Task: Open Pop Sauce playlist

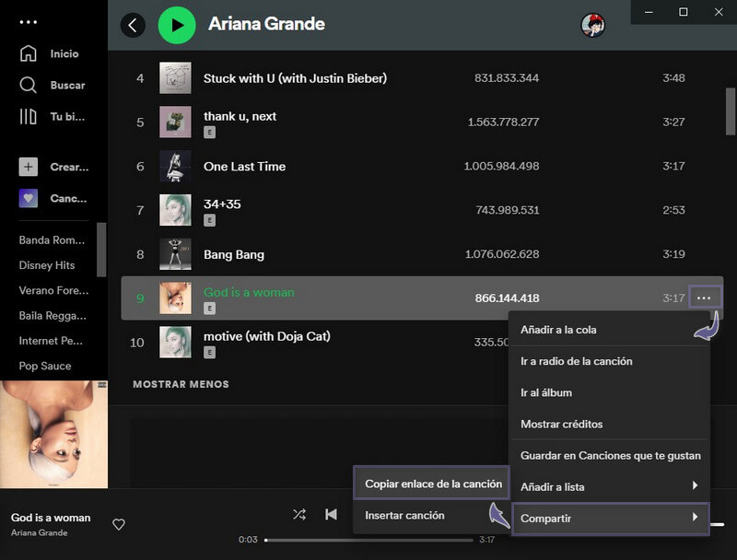Action: tap(45, 366)
